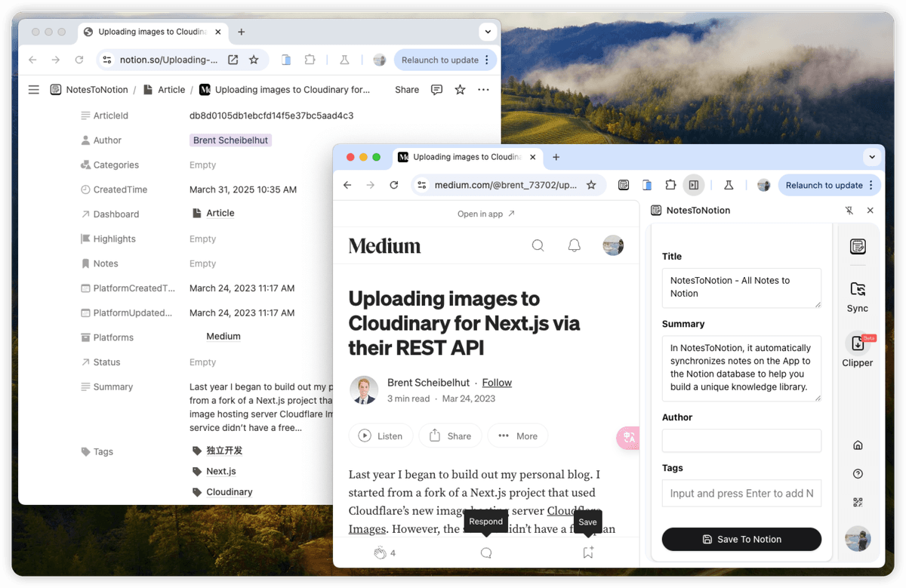Toggle favorite star on Notion page
Image resolution: width=906 pixels, height=588 pixels.
point(460,90)
